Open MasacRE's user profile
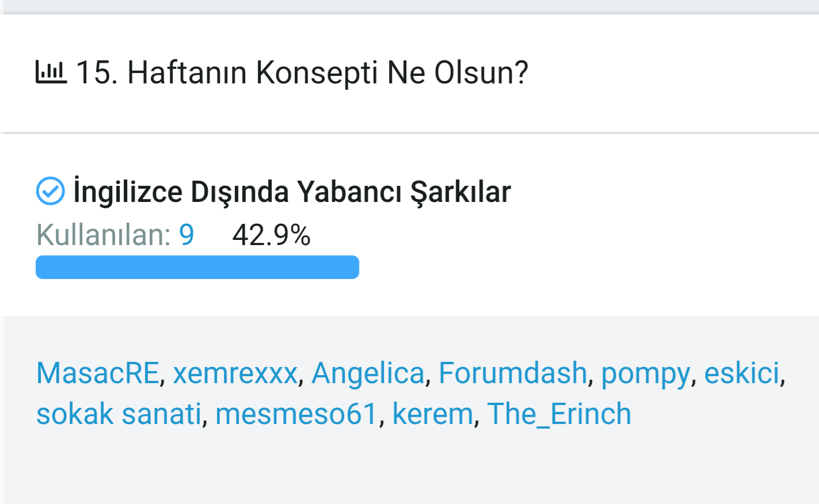 (98, 373)
